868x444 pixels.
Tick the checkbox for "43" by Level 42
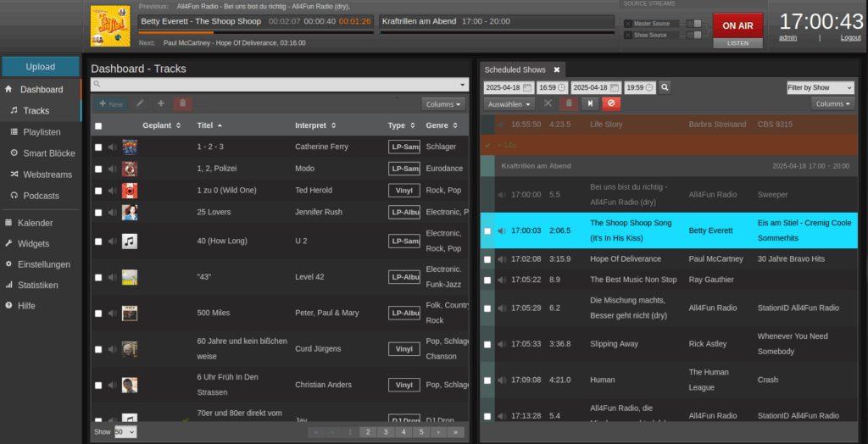click(x=98, y=277)
